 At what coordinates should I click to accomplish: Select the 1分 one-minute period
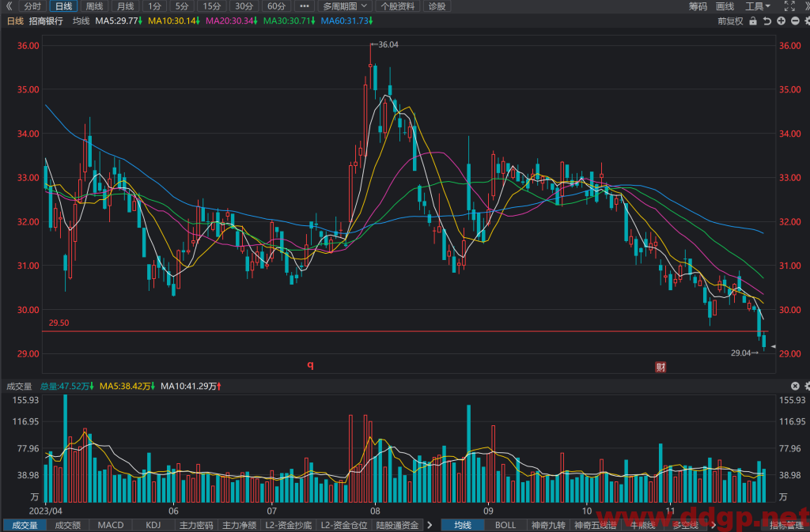[x=154, y=6]
